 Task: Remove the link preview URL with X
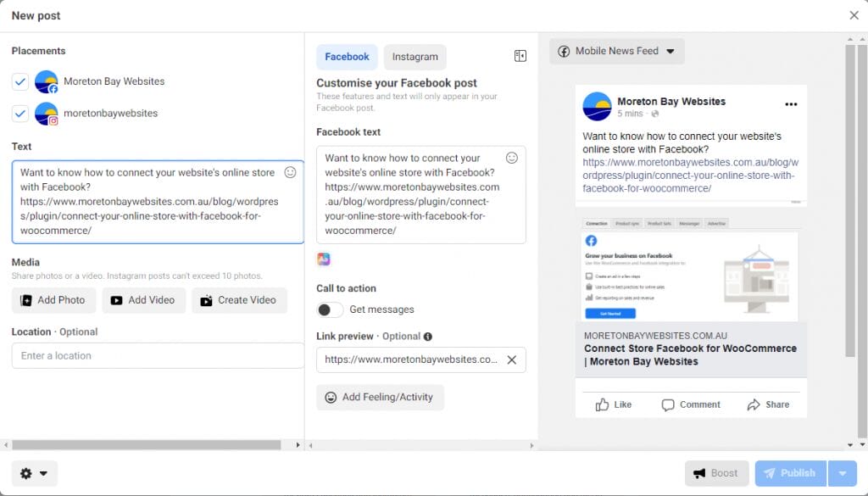(512, 359)
